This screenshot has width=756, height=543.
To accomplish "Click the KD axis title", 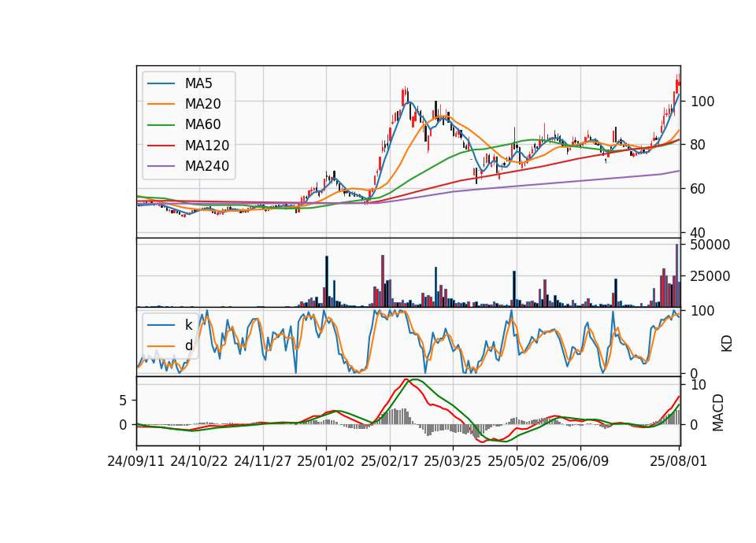I will 726,344.
